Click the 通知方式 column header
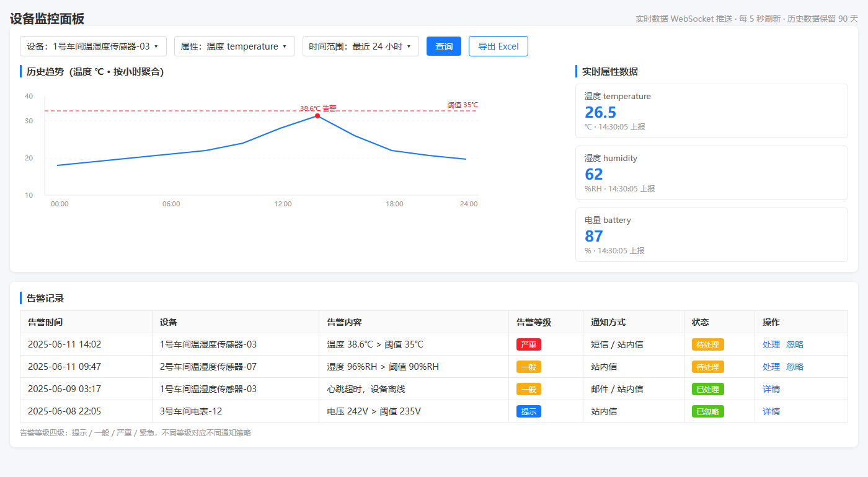 [x=634, y=322]
